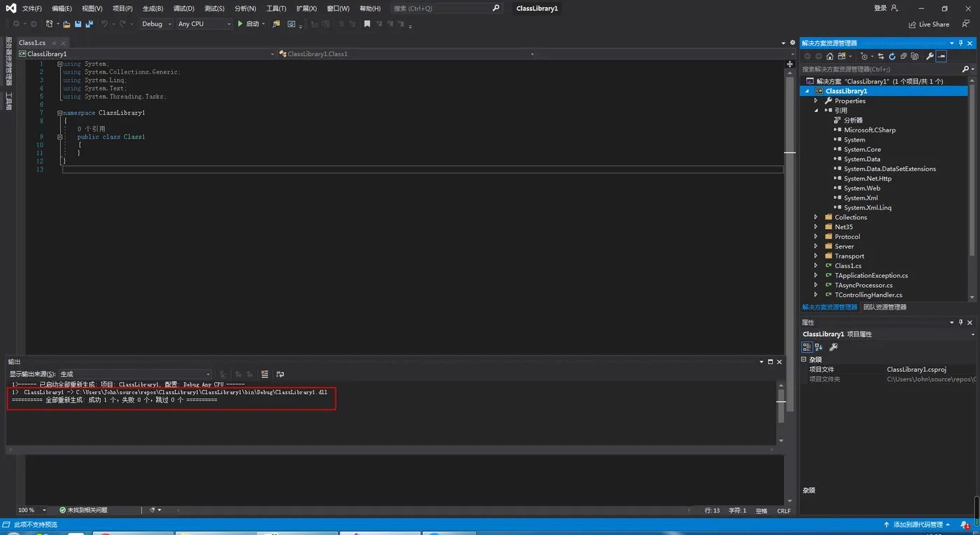Viewport: 980px width, 535px height.
Task: Select TApplicationException.cs in Solution Explorer
Action: 871,276
